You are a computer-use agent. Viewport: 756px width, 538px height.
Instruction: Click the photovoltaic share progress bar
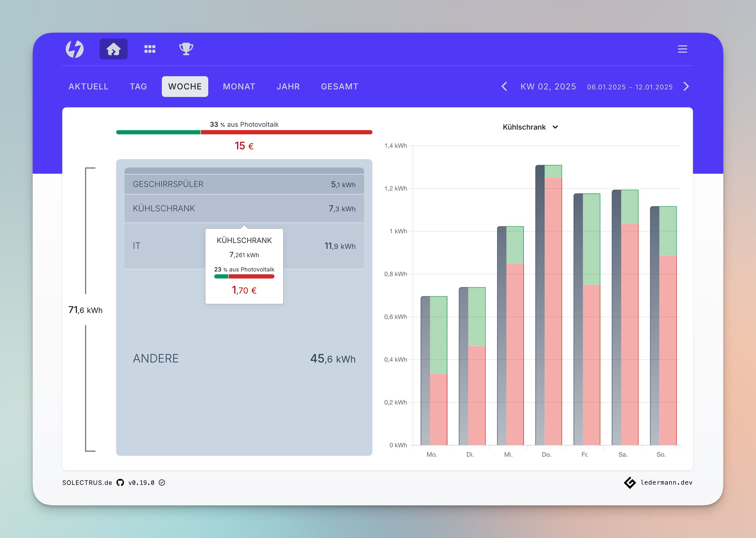click(244, 132)
